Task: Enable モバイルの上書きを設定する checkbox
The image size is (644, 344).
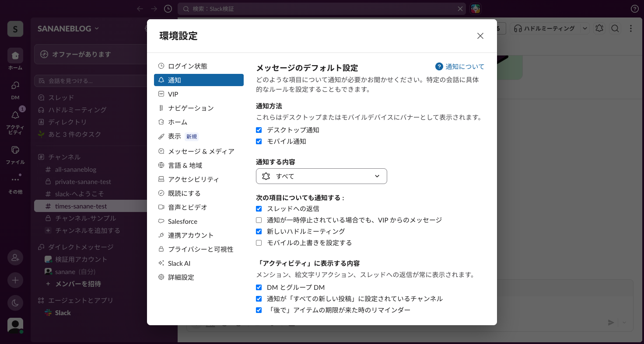Action: 259,243
